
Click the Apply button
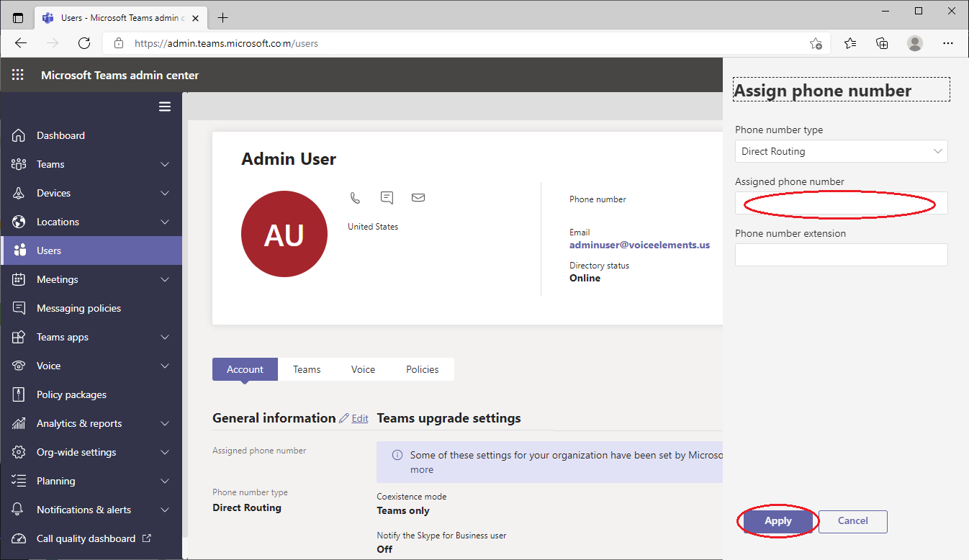tap(778, 521)
